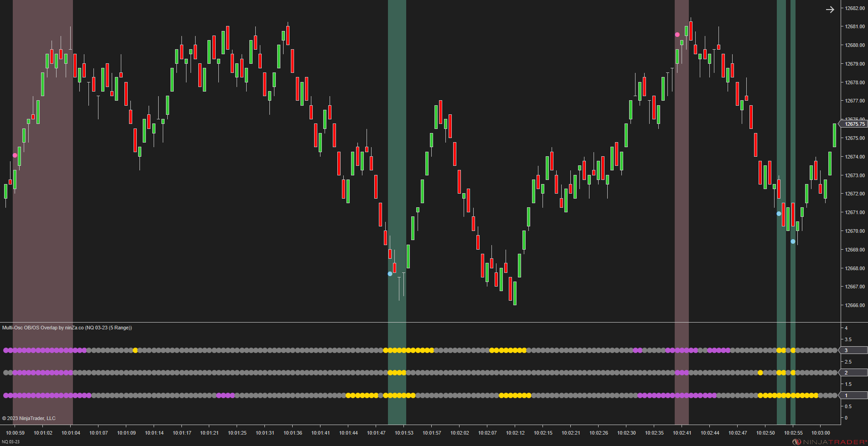Expand the price marker labeled 3 on the indicator scale

coord(847,350)
